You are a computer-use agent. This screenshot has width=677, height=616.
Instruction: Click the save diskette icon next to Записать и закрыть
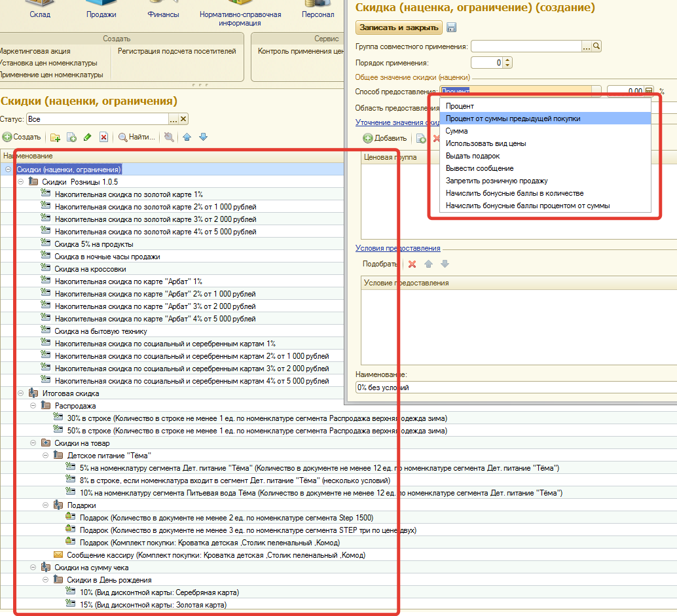(x=451, y=27)
